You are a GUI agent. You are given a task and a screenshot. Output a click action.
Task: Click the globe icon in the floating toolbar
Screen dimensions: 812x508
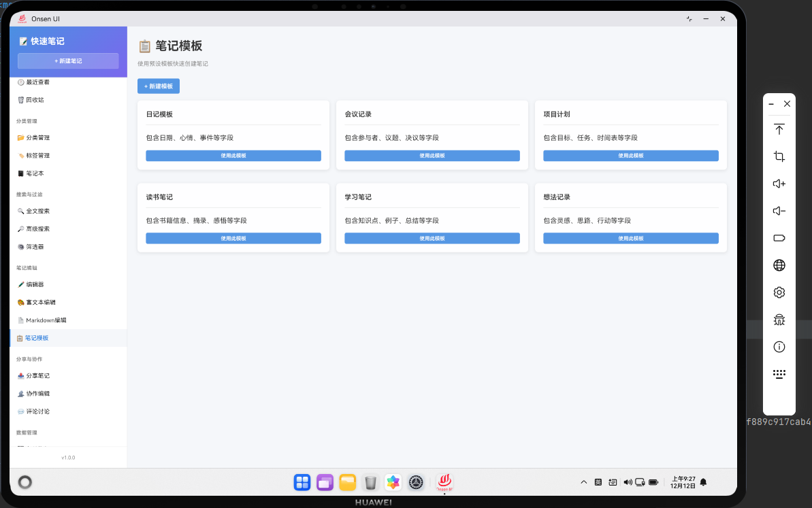pyautogui.click(x=779, y=265)
